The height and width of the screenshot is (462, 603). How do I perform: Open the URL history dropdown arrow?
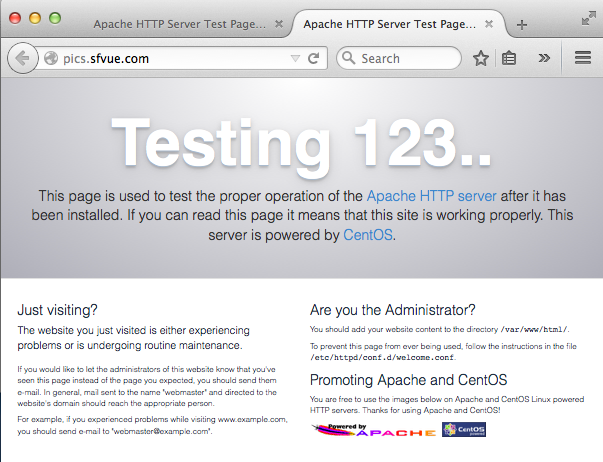click(295, 58)
